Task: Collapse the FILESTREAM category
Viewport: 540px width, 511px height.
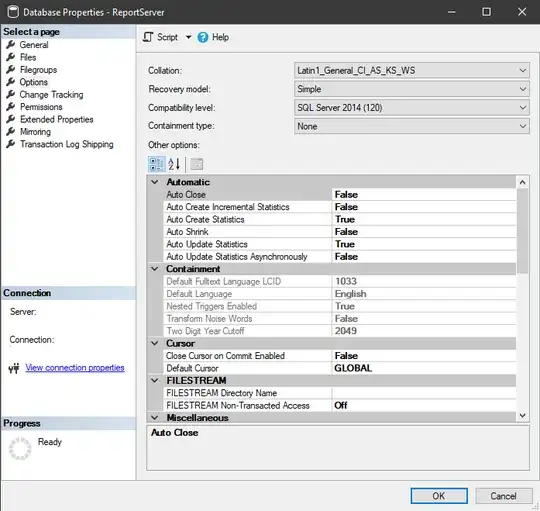Action: (x=155, y=380)
